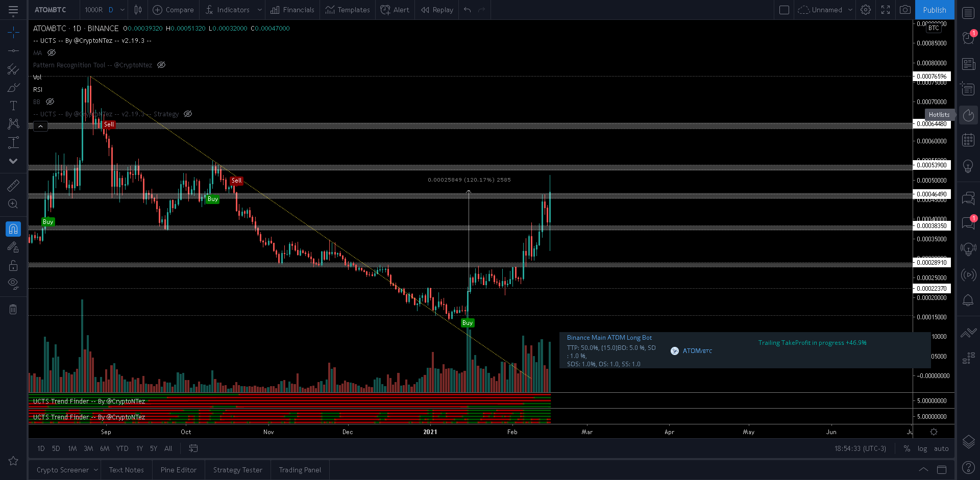Open chart settings gear icon
Image resolution: width=980 pixels, height=480 pixels.
coord(866,10)
